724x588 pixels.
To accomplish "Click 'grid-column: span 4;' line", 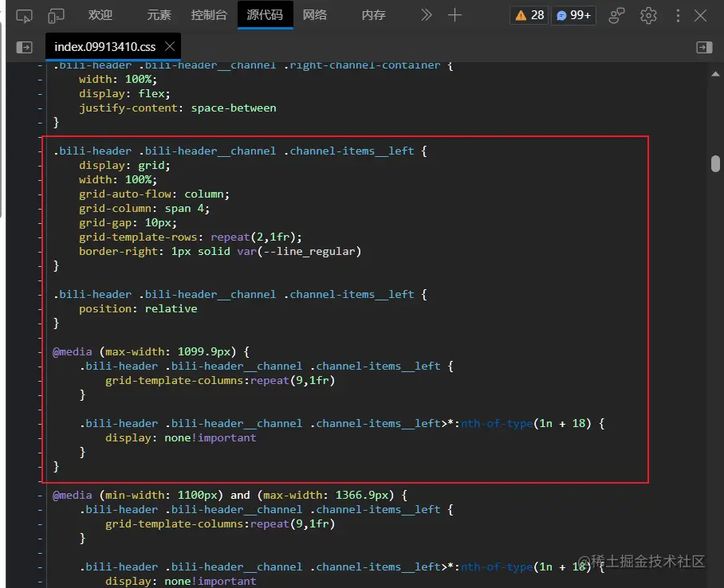I will (x=144, y=208).
